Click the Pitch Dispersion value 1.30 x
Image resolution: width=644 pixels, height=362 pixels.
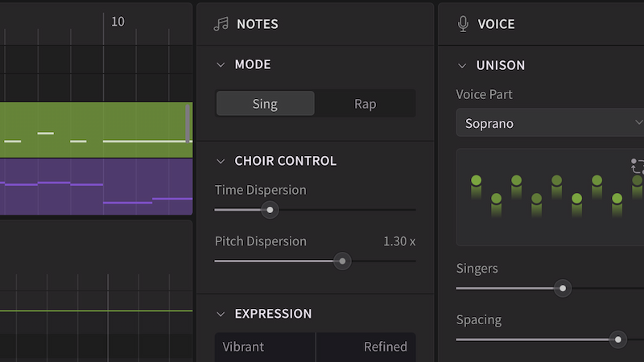point(399,241)
